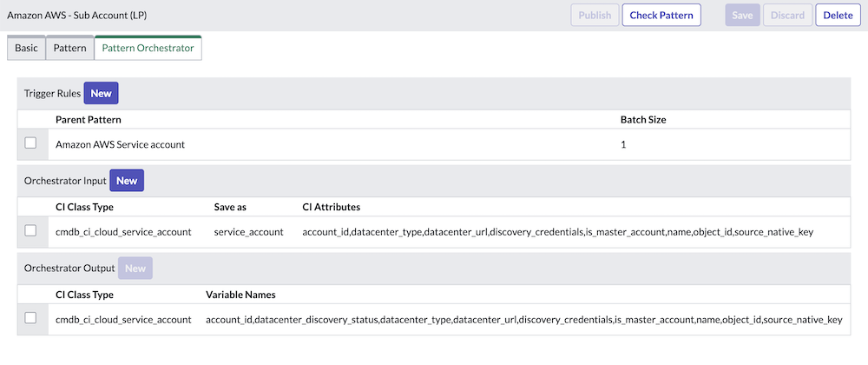Switch to the Pattern tab
868x365 pixels.
(69, 48)
